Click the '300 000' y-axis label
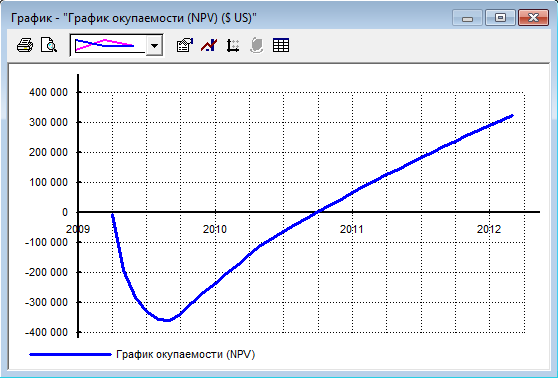558x378 pixels. (x=48, y=122)
